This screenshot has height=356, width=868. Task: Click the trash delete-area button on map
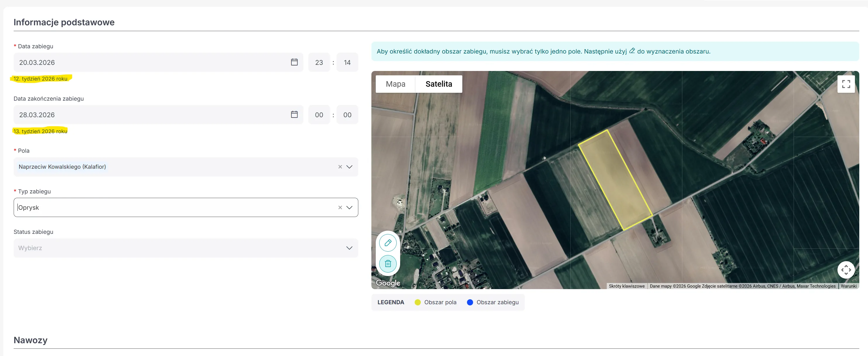coord(388,263)
